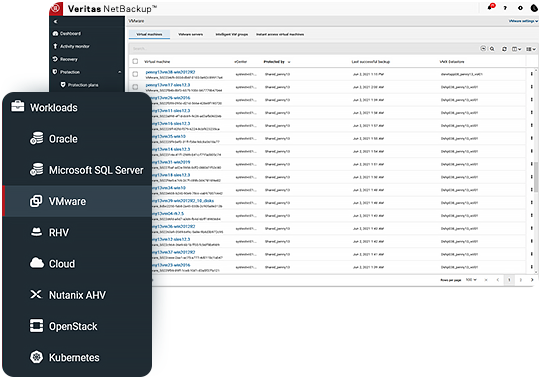Image resolution: width=540 pixels, height=378 pixels.
Task: Open the help question mark icon
Action: click(x=505, y=8)
